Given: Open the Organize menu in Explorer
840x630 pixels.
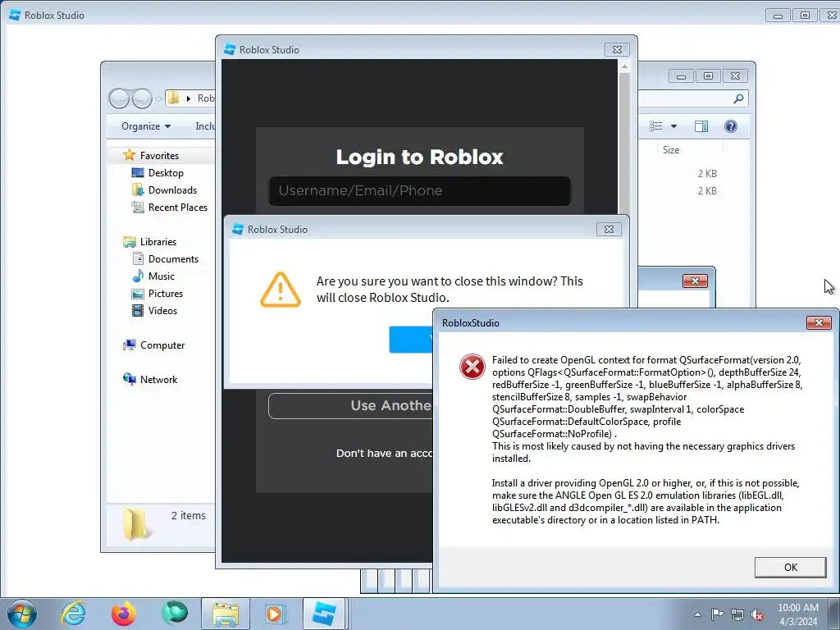Looking at the screenshot, I should click(x=146, y=126).
